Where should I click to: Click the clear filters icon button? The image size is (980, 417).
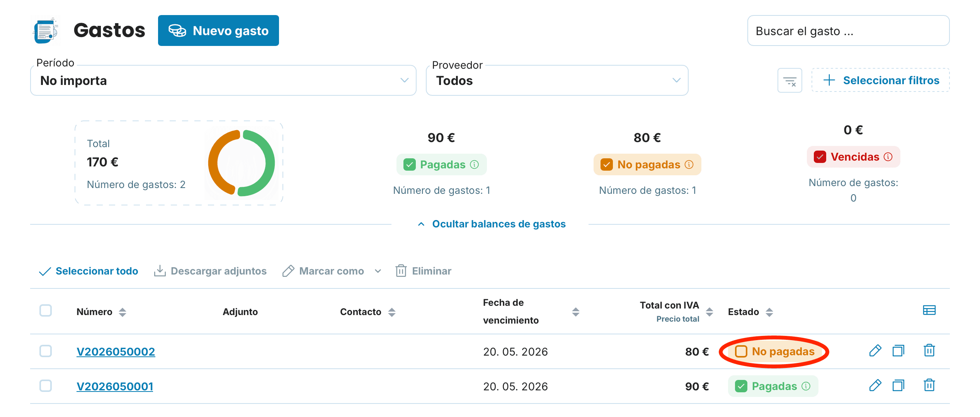point(789,80)
